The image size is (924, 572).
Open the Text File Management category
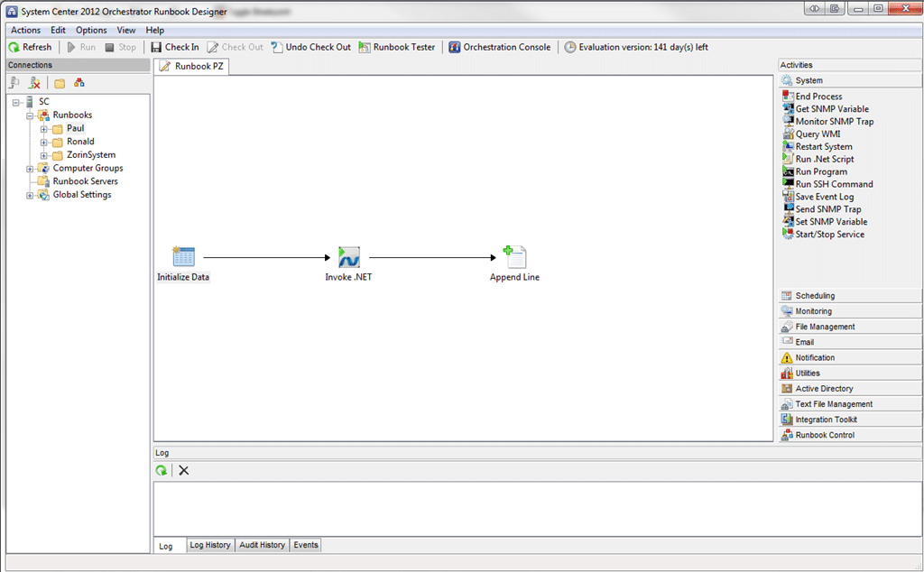point(833,404)
